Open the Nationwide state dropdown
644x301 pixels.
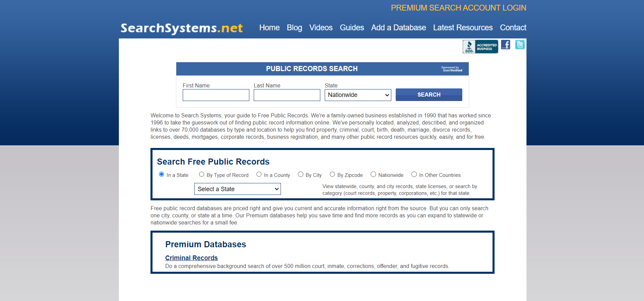(358, 95)
